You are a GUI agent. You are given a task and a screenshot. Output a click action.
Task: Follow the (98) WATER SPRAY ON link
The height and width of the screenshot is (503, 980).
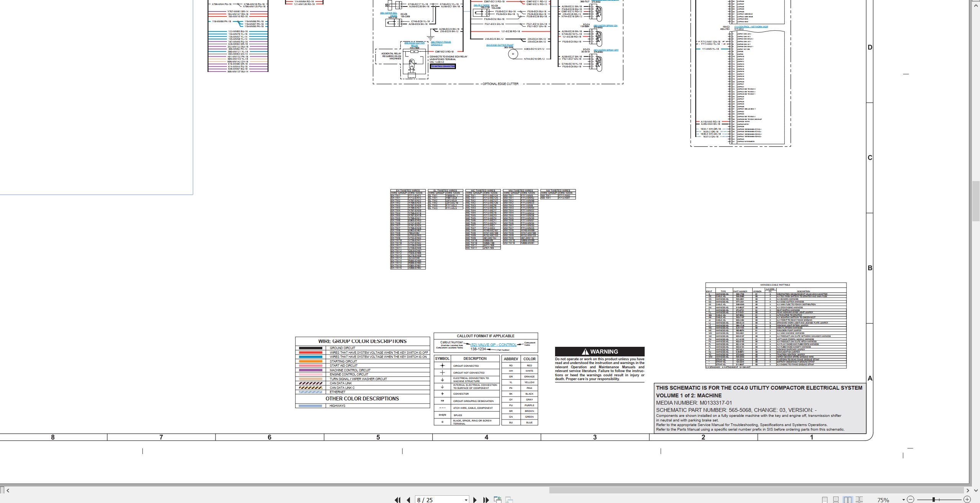pyautogui.click(x=605, y=26)
